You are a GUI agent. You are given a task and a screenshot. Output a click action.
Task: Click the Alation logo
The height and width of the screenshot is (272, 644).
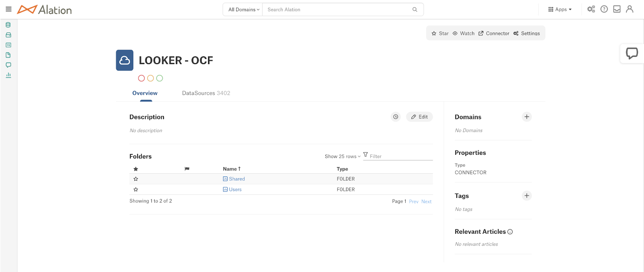tap(44, 10)
